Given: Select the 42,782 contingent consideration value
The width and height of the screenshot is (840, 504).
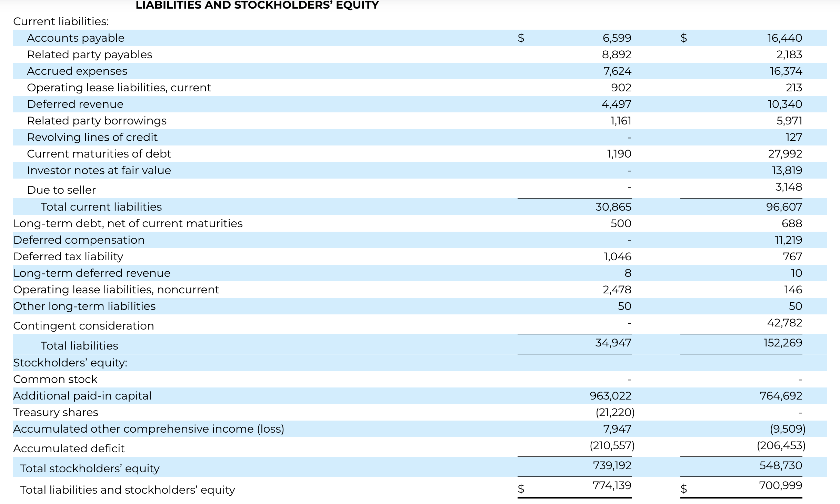Looking at the screenshot, I should pos(784,323).
